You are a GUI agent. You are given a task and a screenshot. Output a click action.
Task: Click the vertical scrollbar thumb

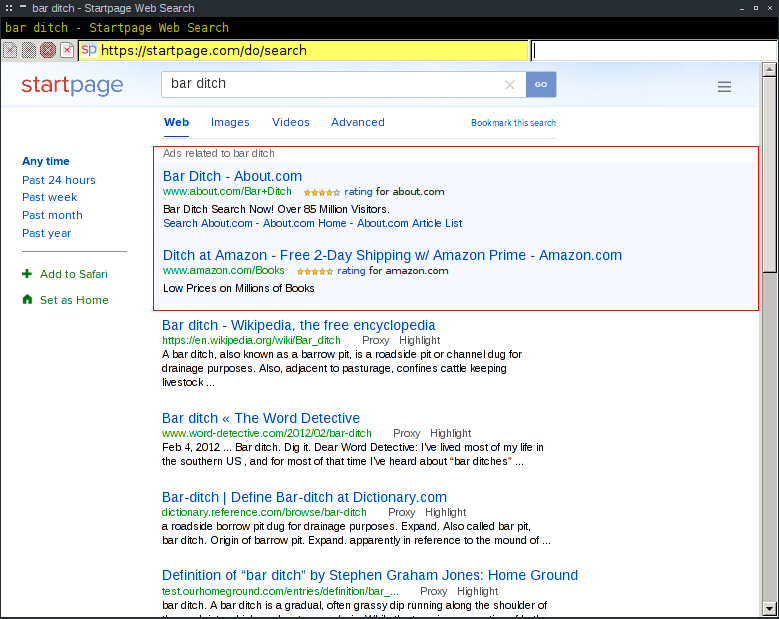(x=769, y=174)
